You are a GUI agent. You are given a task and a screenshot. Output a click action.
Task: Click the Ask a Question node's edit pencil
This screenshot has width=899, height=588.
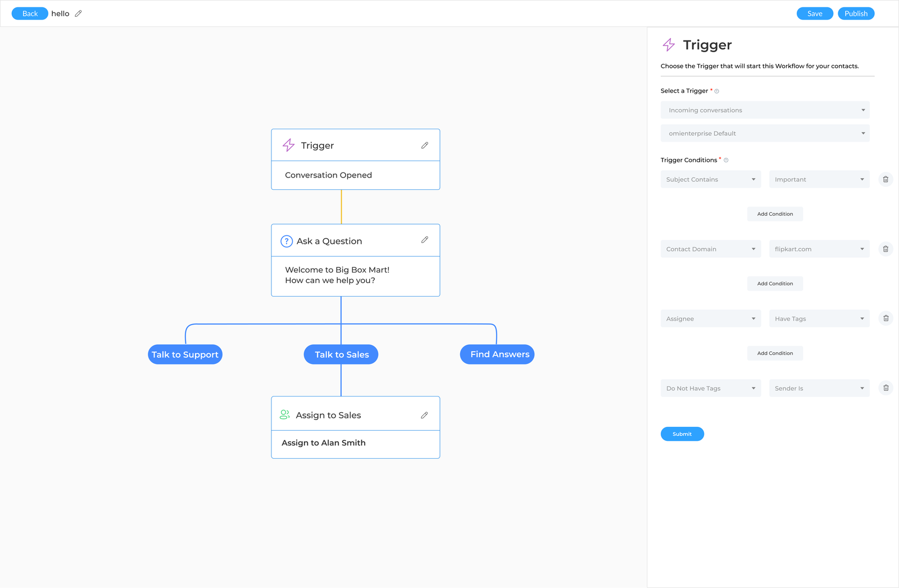(x=425, y=240)
